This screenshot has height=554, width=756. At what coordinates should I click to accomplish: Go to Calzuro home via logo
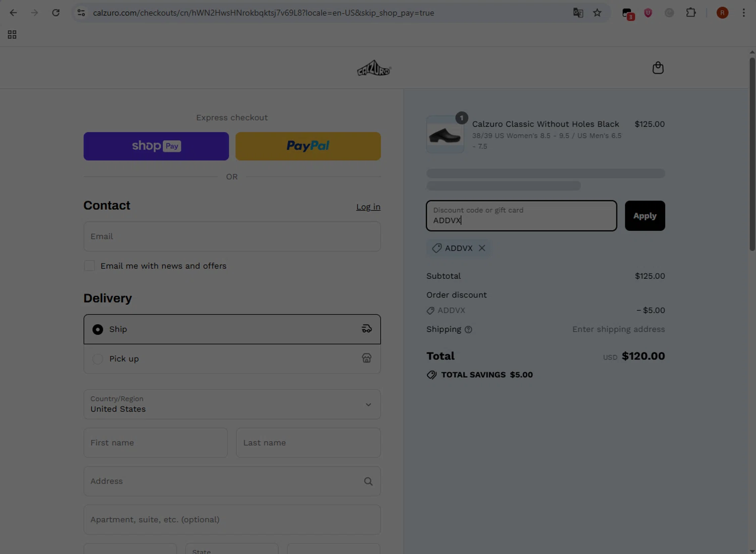tap(374, 68)
